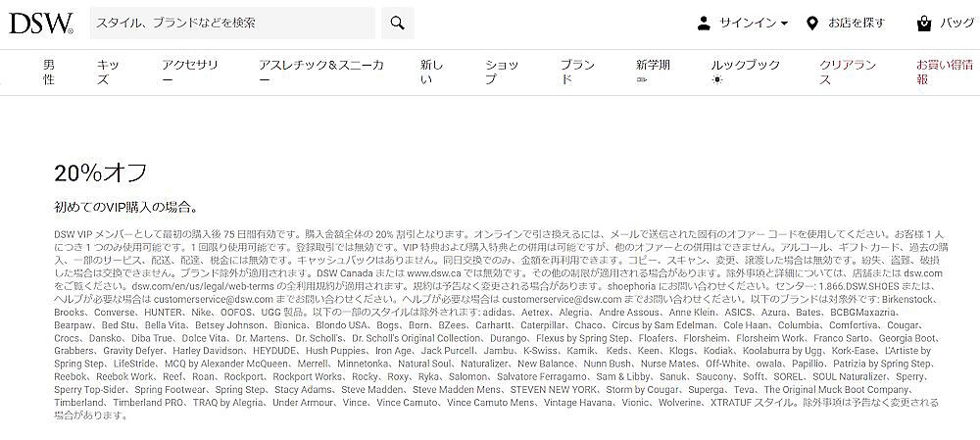Select the 新しい menu item
The width and height of the screenshot is (980, 440).
pyautogui.click(x=432, y=72)
